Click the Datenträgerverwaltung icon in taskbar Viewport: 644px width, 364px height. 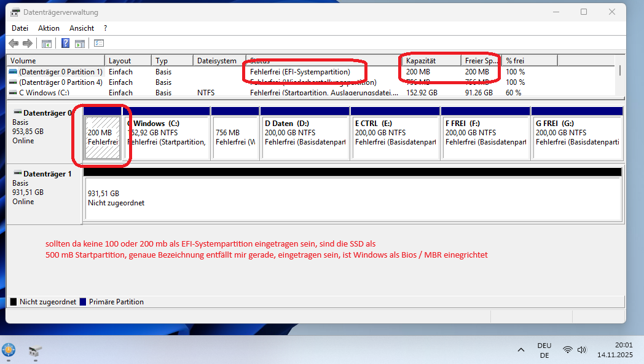pyautogui.click(x=35, y=351)
